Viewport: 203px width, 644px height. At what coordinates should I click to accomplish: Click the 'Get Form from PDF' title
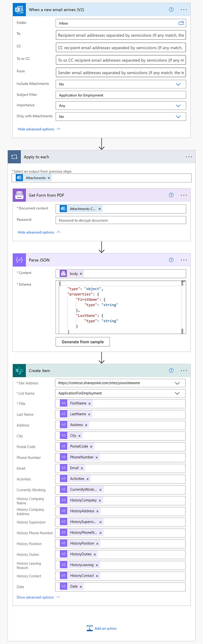click(46, 195)
